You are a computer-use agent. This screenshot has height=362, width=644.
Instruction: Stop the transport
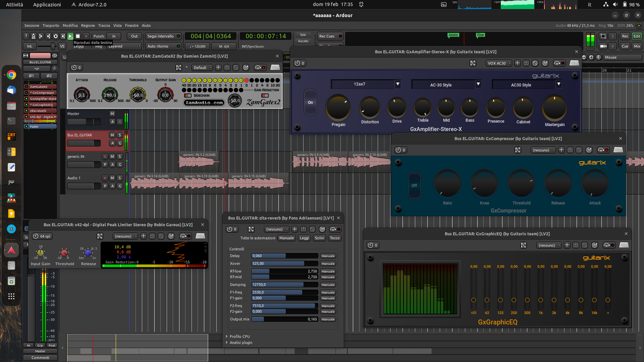78,36
